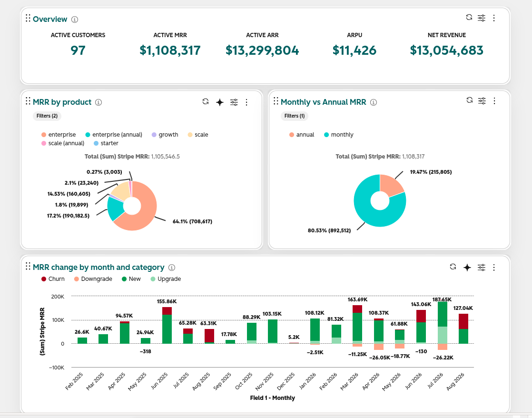
Task: Toggle Churn legend series
Action: point(53,279)
